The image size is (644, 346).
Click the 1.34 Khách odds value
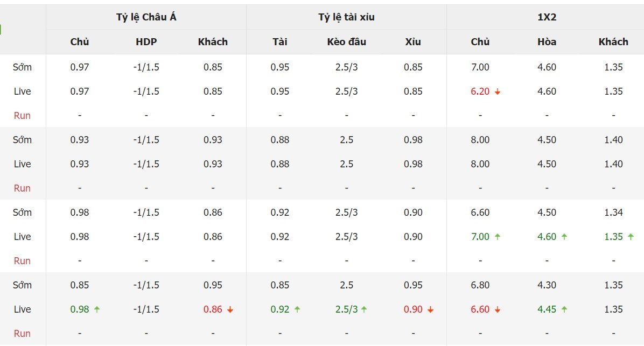point(614,213)
